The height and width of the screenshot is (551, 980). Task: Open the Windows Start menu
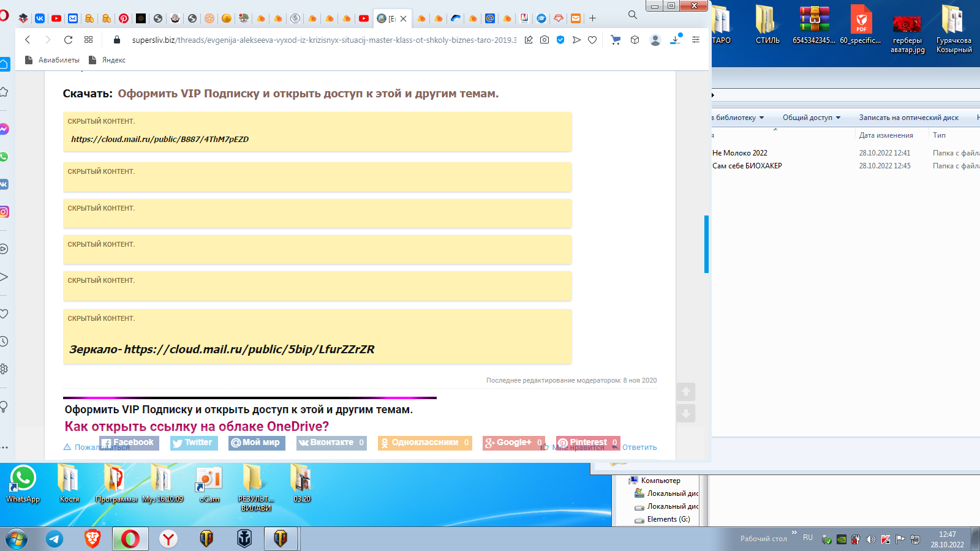[x=17, y=539]
